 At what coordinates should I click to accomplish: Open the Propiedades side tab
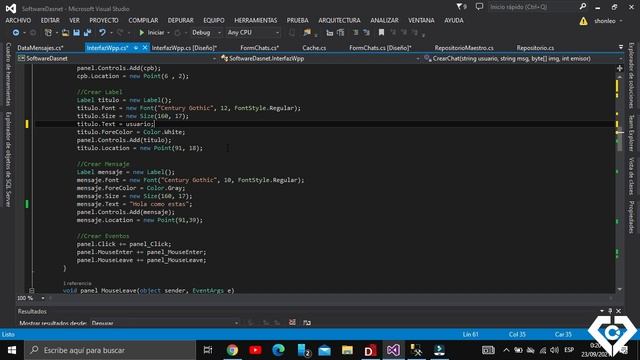click(631, 217)
